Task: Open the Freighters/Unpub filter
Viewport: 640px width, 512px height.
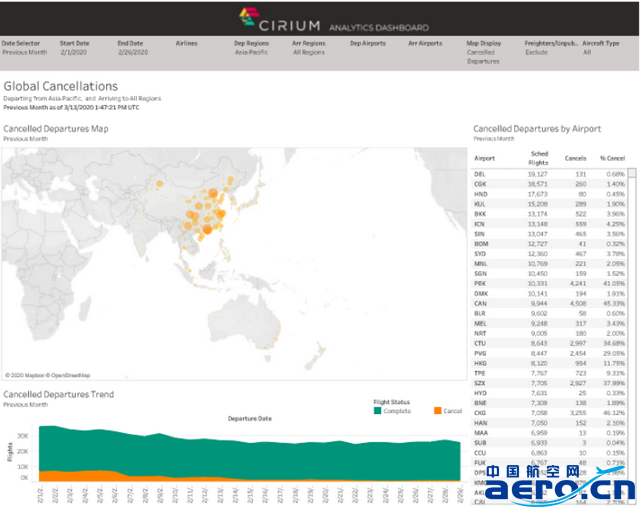Action: (551, 48)
